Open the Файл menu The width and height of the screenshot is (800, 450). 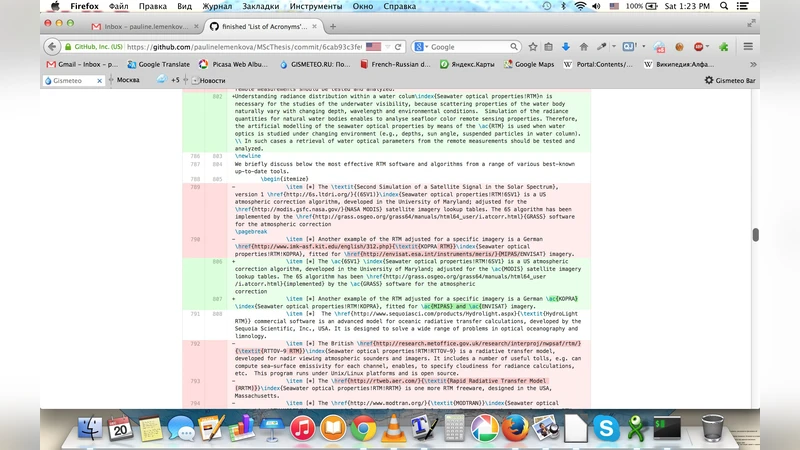[118, 6]
